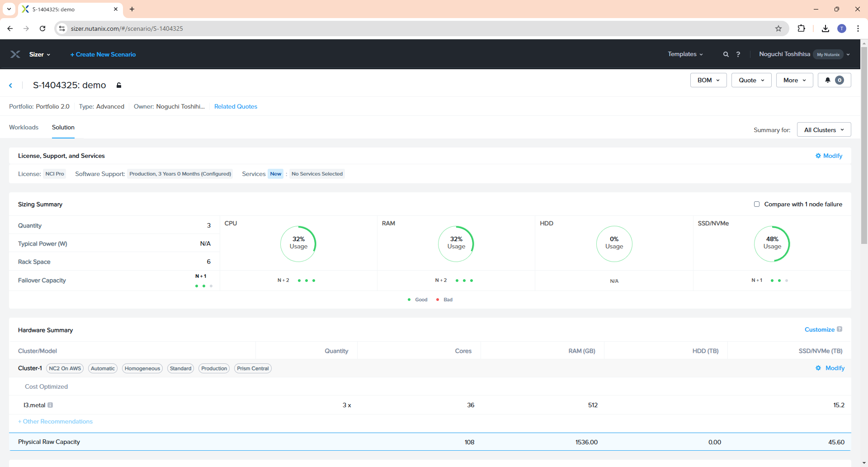Navigate forward in browser history
This screenshot has width=868, height=467.
[x=26, y=29]
